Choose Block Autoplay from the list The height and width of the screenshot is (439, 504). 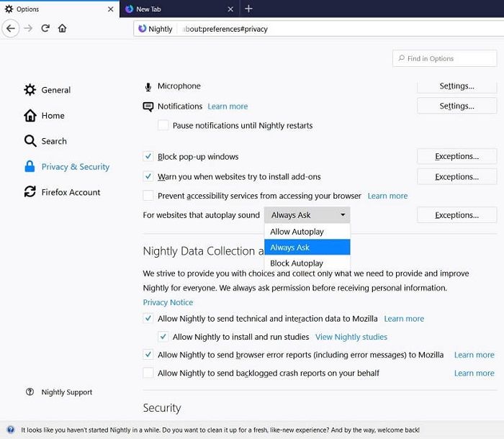(x=297, y=263)
